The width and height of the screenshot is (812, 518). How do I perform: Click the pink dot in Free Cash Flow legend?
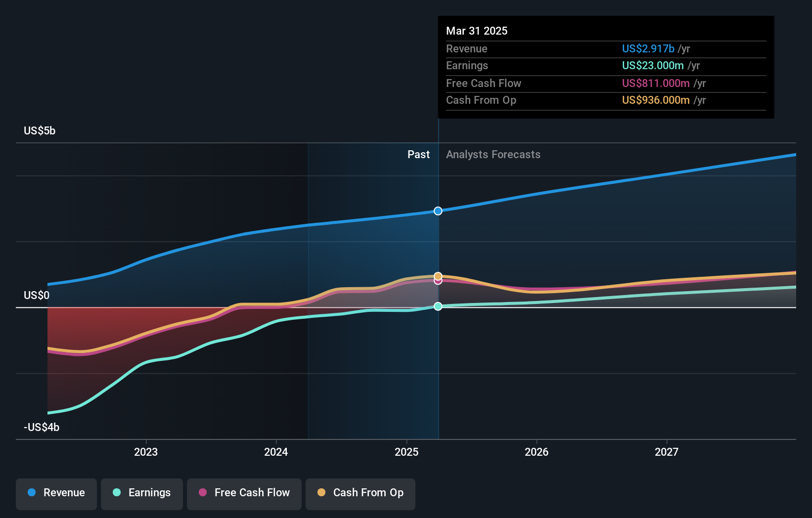pyautogui.click(x=203, y=492)
